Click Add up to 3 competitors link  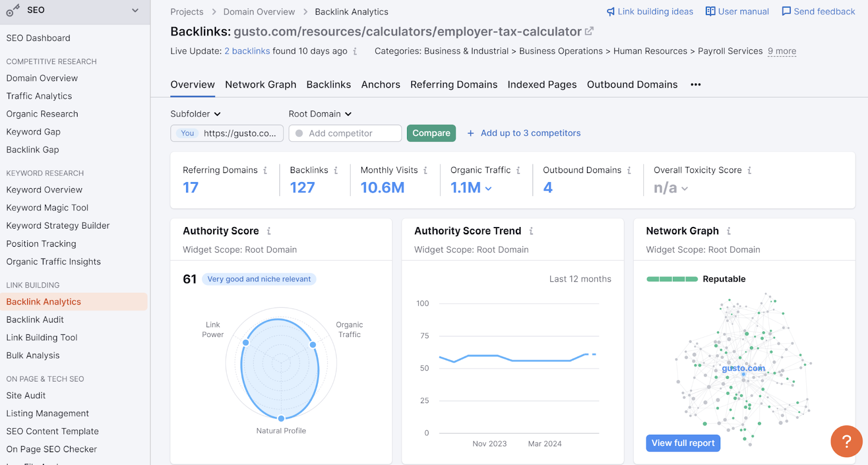click(x=531, y=133)
